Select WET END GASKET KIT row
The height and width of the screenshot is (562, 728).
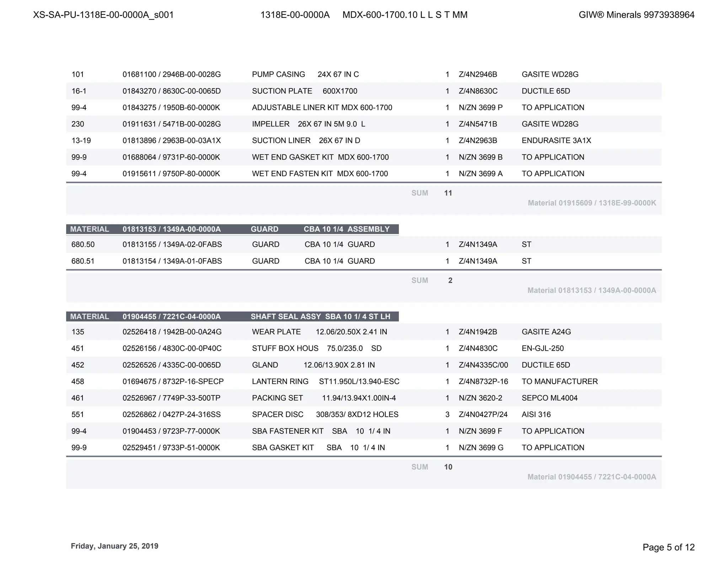320,157
